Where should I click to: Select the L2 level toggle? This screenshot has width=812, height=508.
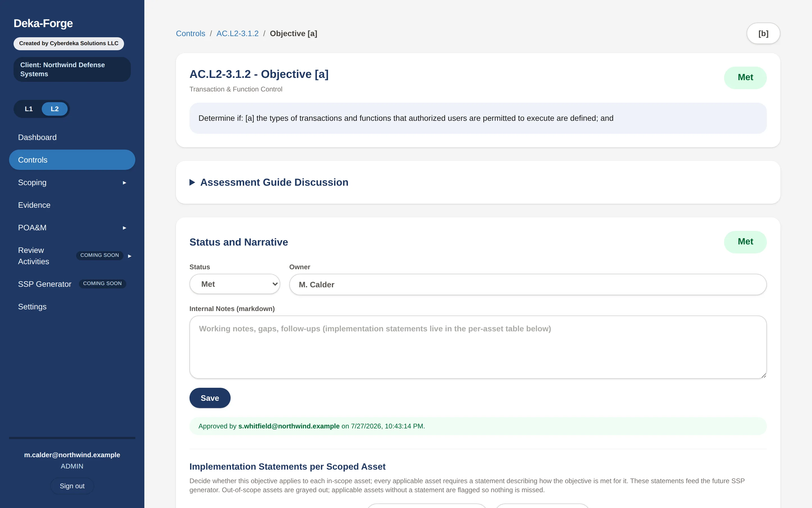[x=55, y=109]
